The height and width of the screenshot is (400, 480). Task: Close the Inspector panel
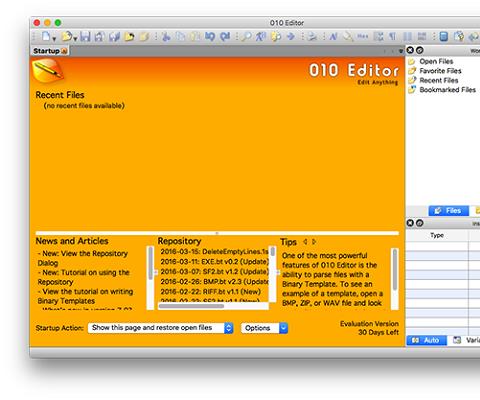tap(410, 223)
